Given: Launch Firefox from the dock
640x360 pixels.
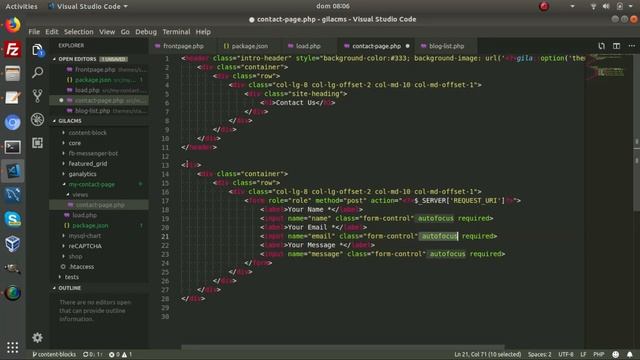Looking at the screenshot, I should point(13,25).
